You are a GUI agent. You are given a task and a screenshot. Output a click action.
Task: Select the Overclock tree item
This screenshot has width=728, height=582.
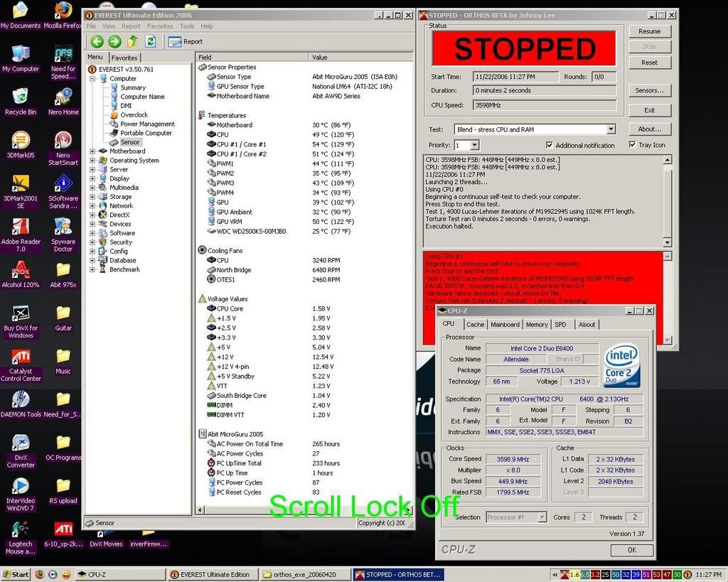(x=134, y=115)
